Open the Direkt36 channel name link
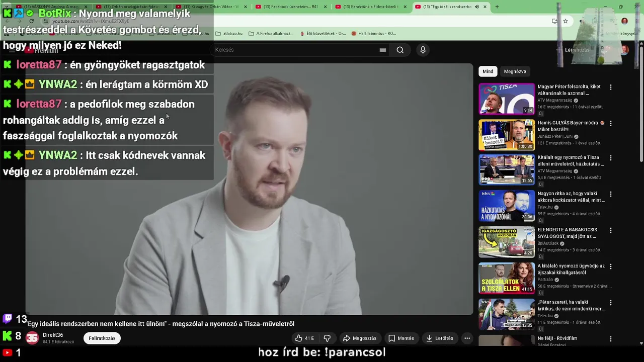Image resolution: width=644 pixels, height=362 pixels. coord(53,335)
